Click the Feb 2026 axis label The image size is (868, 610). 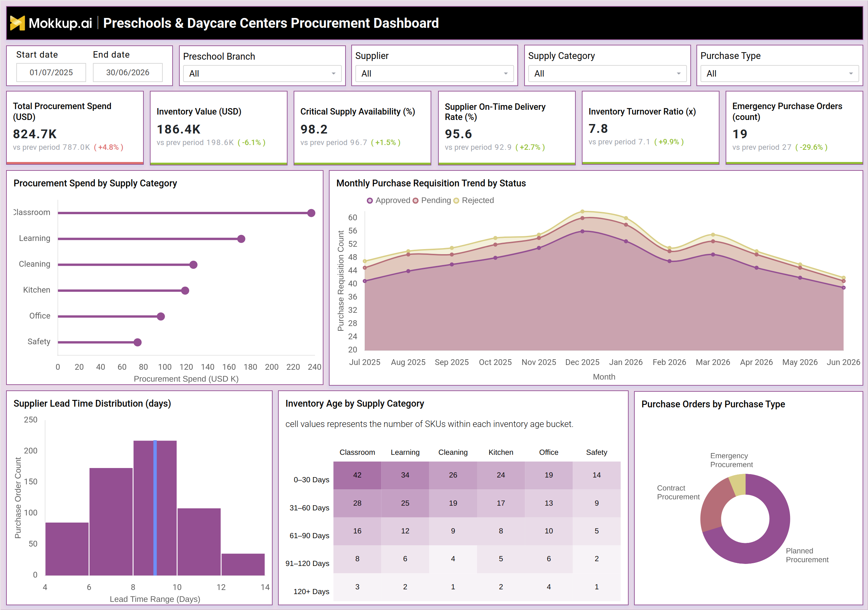[x=669, y=362]
